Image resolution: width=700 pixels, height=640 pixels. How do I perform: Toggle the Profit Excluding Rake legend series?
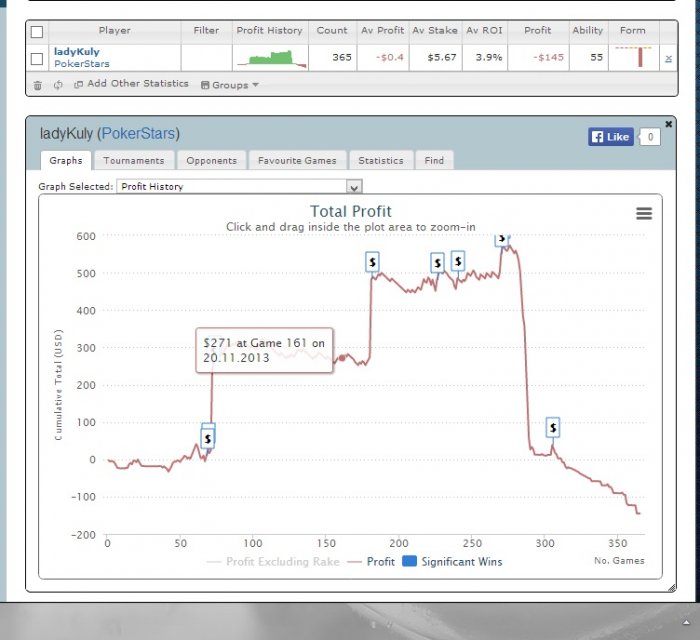273,561
